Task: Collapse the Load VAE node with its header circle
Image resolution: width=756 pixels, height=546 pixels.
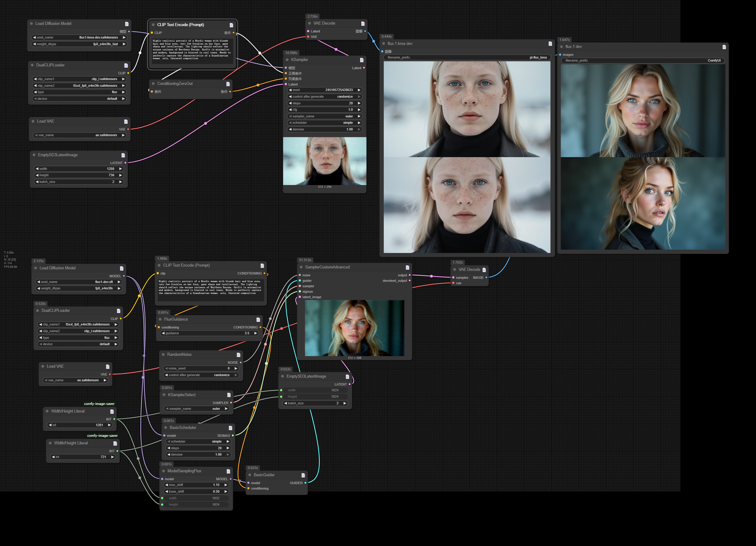Action: (x=33, y=121)
